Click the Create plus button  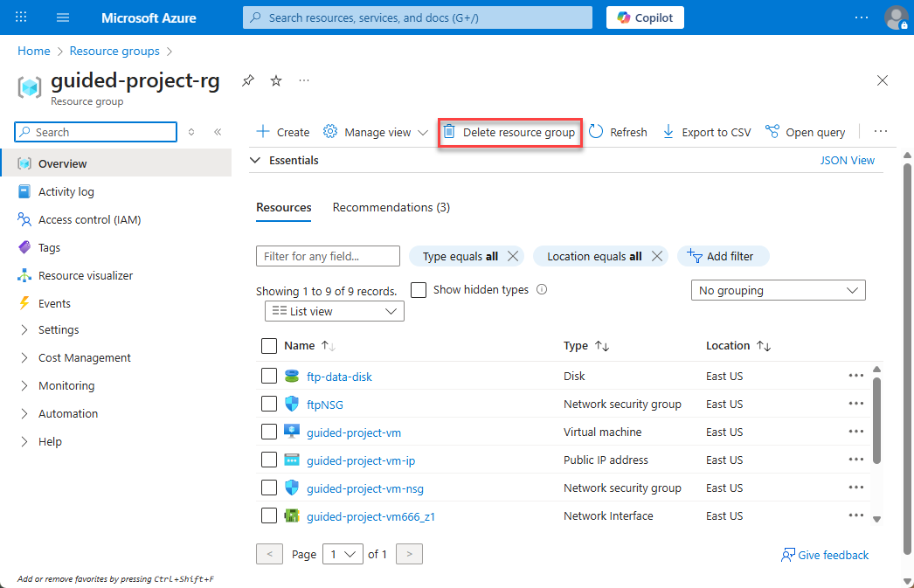coord(283,132)
